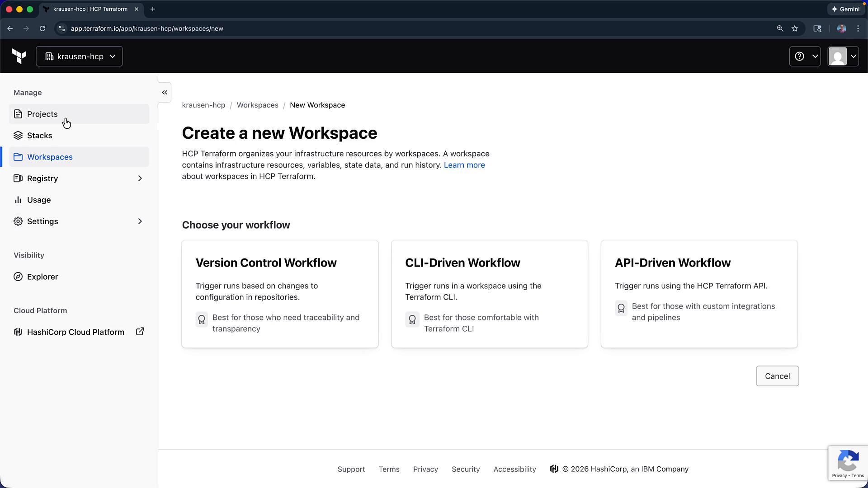Click the Cancel button
Screen dimensions: 868x488
point(777,376)
